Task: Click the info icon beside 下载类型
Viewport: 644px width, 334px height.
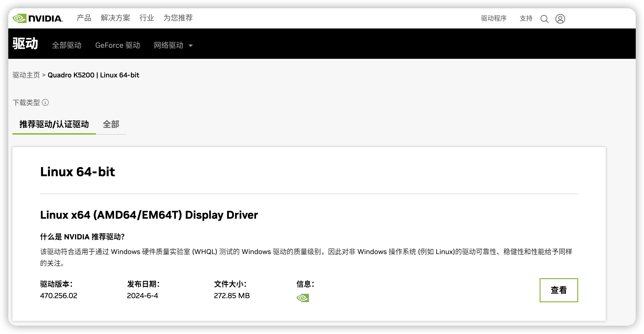Action: (x=45, y=102)
